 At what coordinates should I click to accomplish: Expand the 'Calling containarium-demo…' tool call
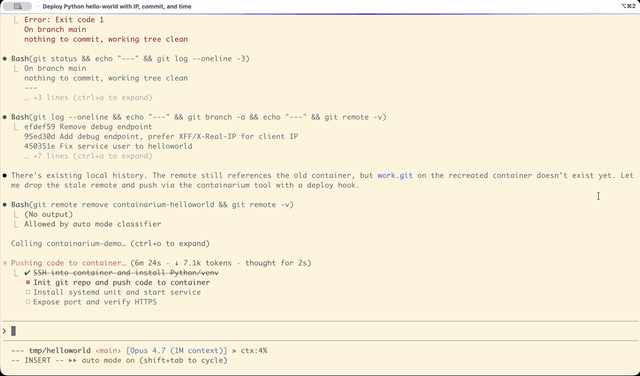tap(110, 244)
